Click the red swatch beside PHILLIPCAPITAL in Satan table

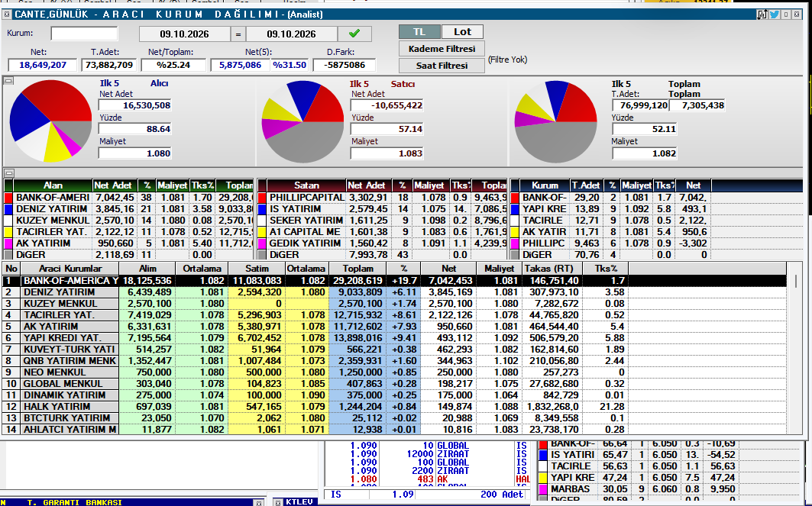261,198
